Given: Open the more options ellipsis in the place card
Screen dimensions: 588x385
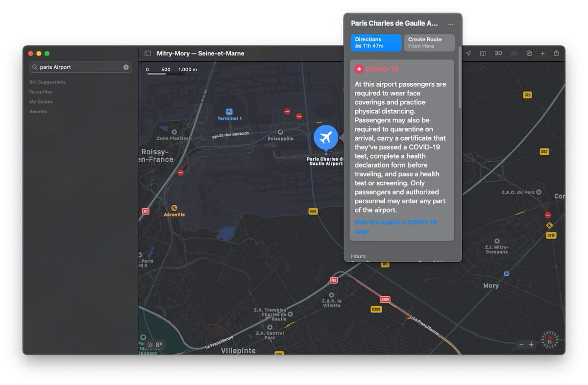Looking at the screenshot, I should coord(451,24).
